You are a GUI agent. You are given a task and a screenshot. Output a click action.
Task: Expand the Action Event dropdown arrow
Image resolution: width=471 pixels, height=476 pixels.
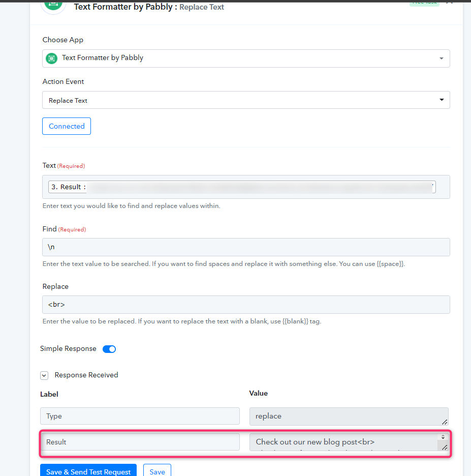pyautogui.click(x=442, y=100)
